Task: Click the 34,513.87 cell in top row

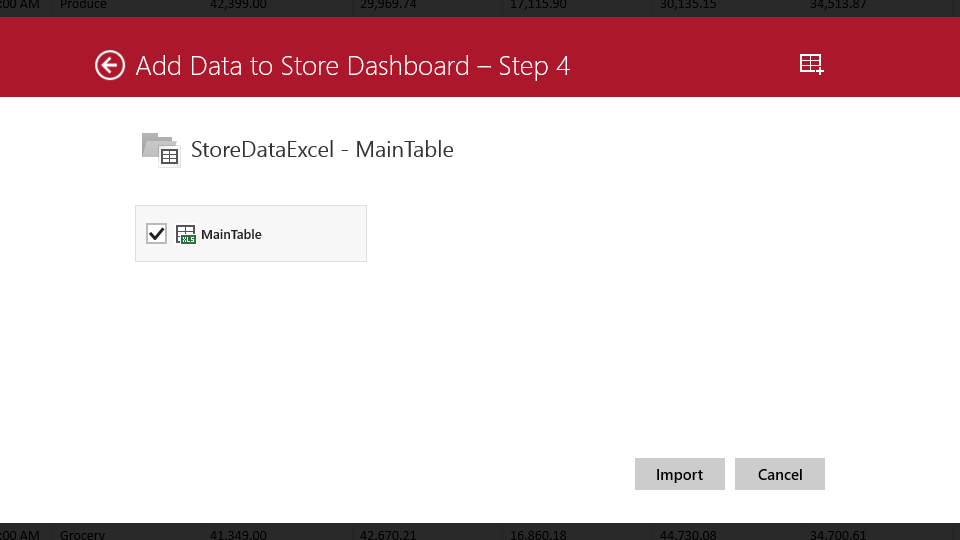Action: [x=838, y=5]
